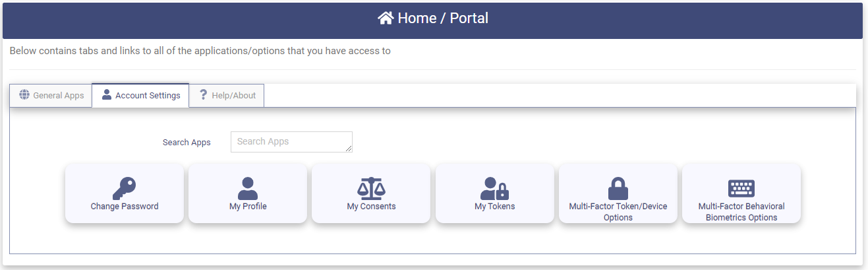
Task: Click the key icon for Change Password
Action: point(124,188)
